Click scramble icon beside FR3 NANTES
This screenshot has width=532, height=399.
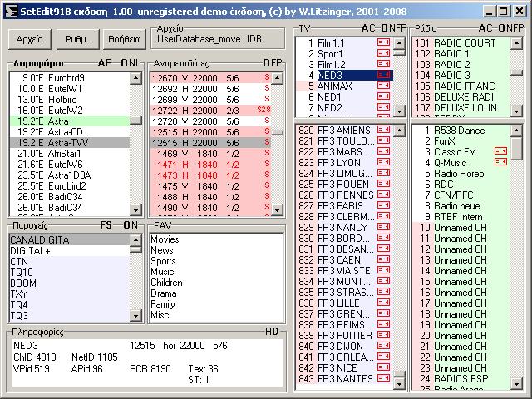click(383, 377)
